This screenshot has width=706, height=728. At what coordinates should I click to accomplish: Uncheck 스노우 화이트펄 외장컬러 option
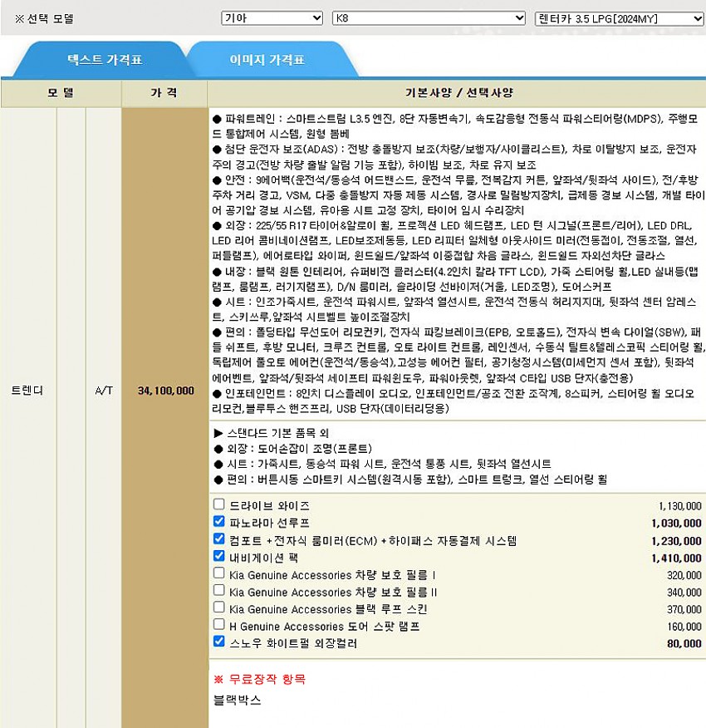tap(218, 642)
